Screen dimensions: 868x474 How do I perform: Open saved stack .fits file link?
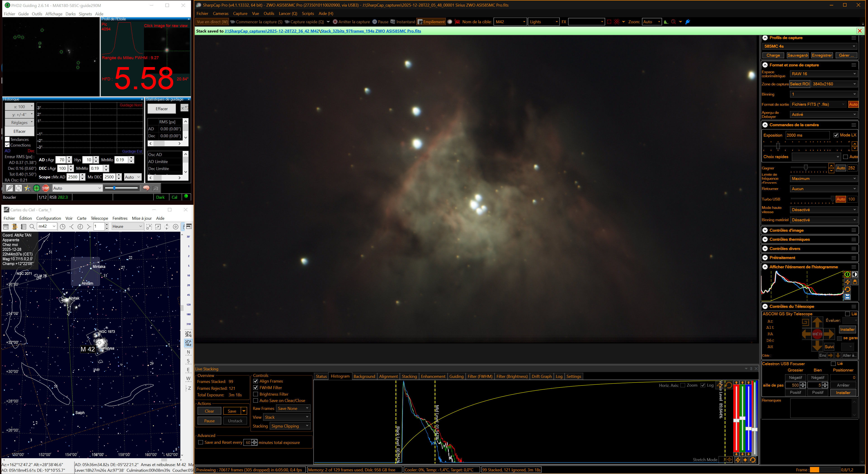click(371, 31)
